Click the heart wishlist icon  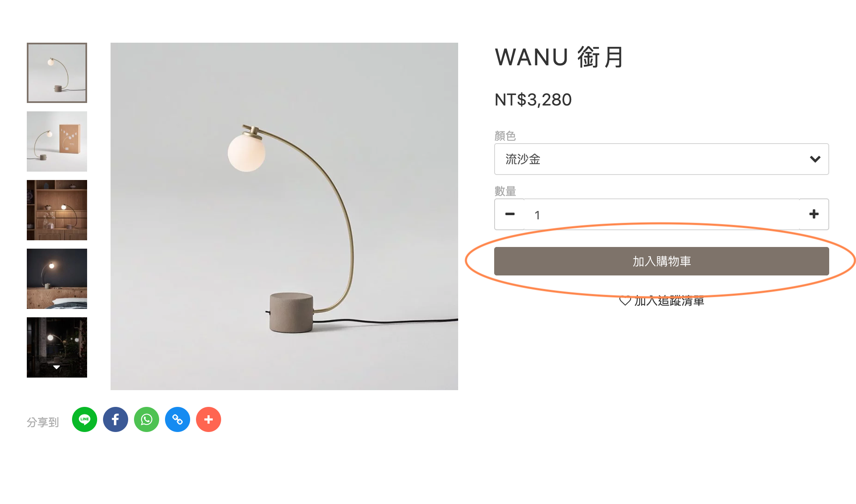(625, 301)
